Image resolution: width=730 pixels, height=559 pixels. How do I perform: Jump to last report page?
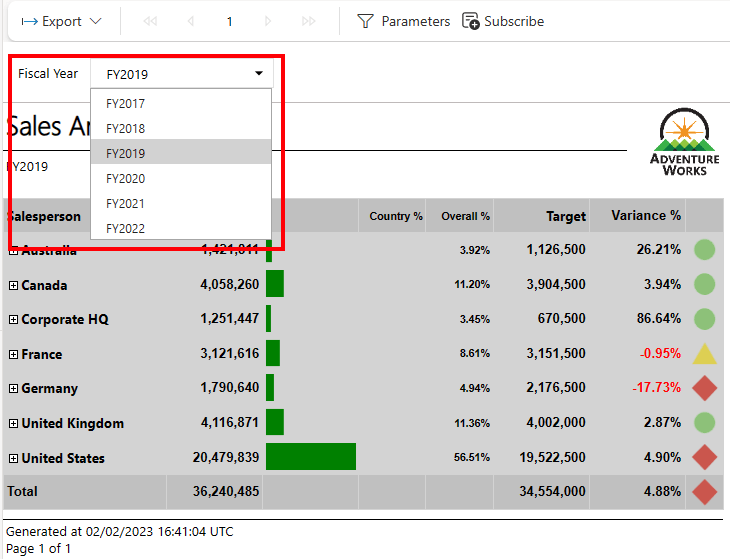(308, 21)
